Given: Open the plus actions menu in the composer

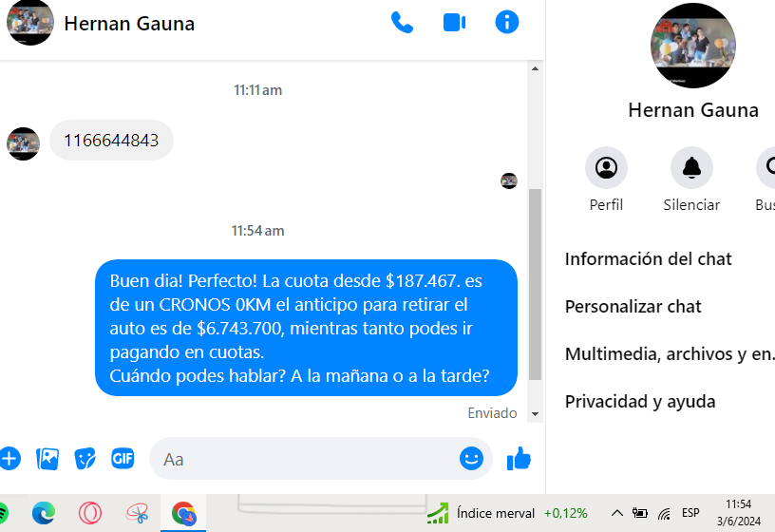Looking at the screenshot, I should (9, 459).
